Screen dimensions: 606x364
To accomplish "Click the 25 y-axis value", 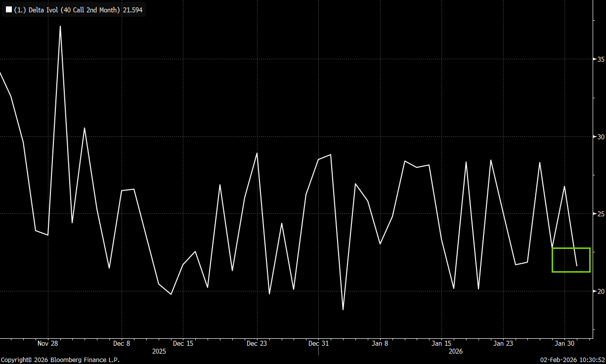I will pos(601,214).
